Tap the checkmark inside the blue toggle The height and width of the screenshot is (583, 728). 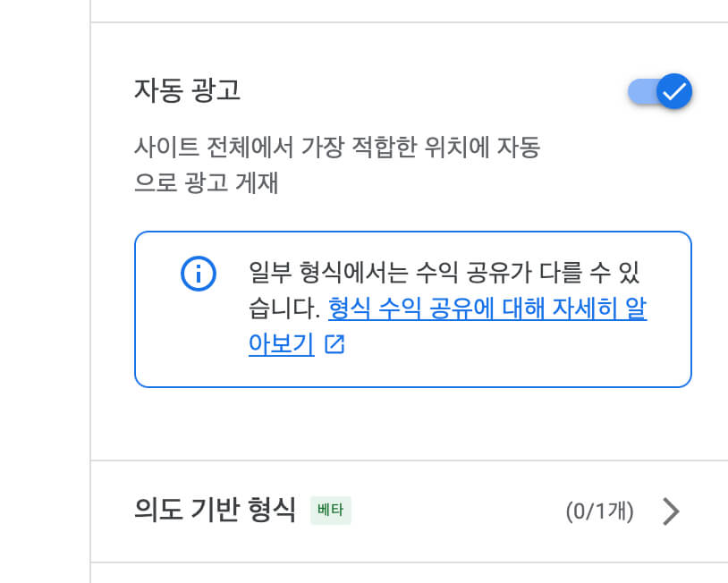[x=673, y=91]
